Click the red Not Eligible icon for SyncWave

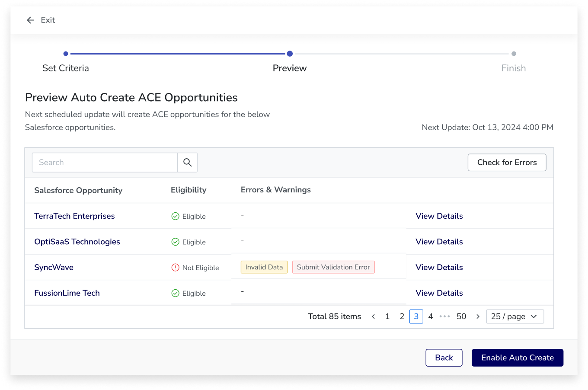pos(176,267)
